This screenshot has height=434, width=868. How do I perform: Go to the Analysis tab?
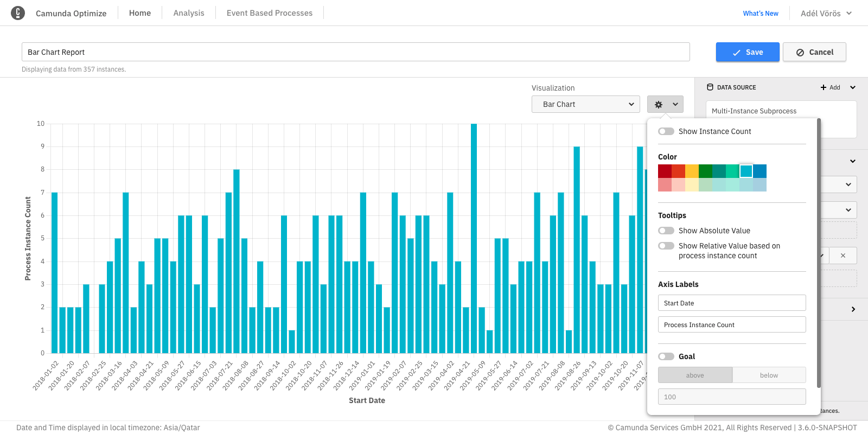pos(189,13)
